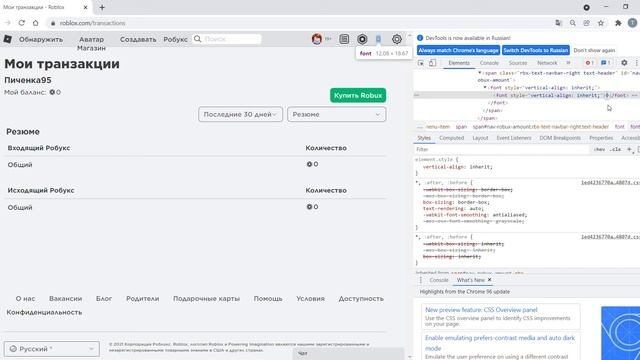Image resolution: width=640 pixels, height=360 pixels.
Task: Go to browser home page icon
Action: (36, 23)
